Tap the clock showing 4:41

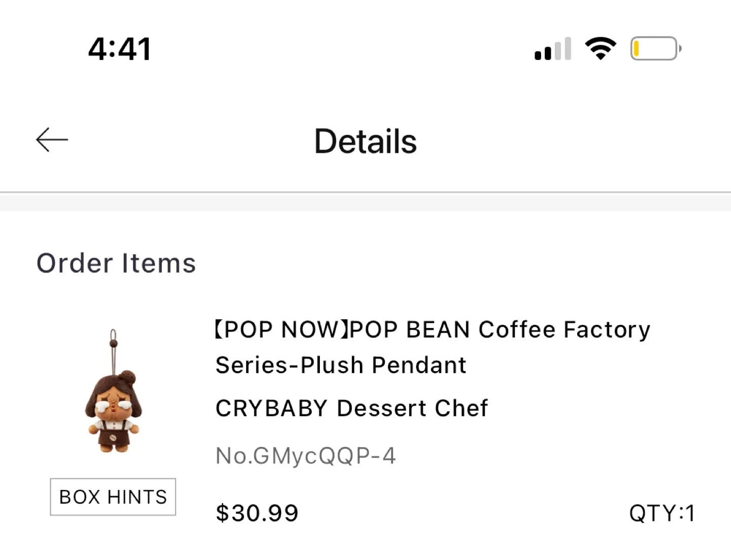(x=119, y=48)
